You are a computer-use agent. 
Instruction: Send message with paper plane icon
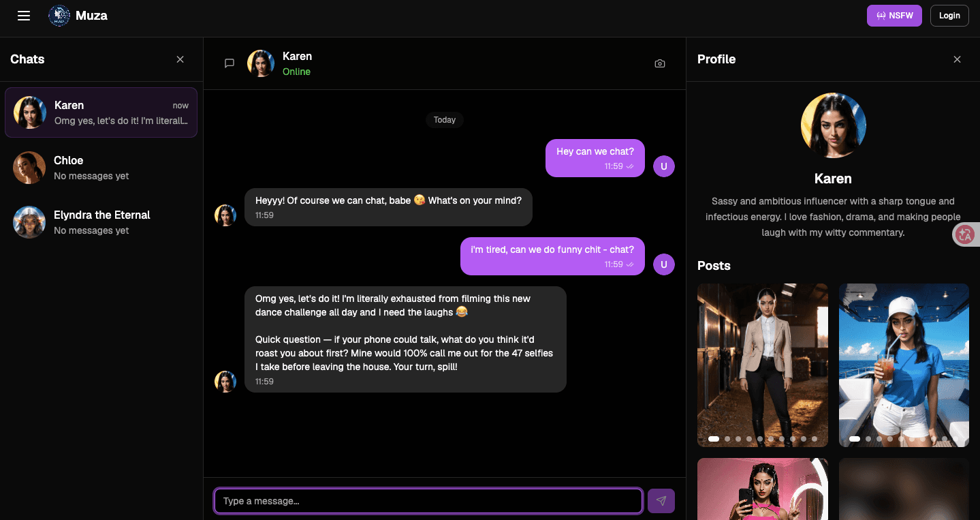pos(661,501)
